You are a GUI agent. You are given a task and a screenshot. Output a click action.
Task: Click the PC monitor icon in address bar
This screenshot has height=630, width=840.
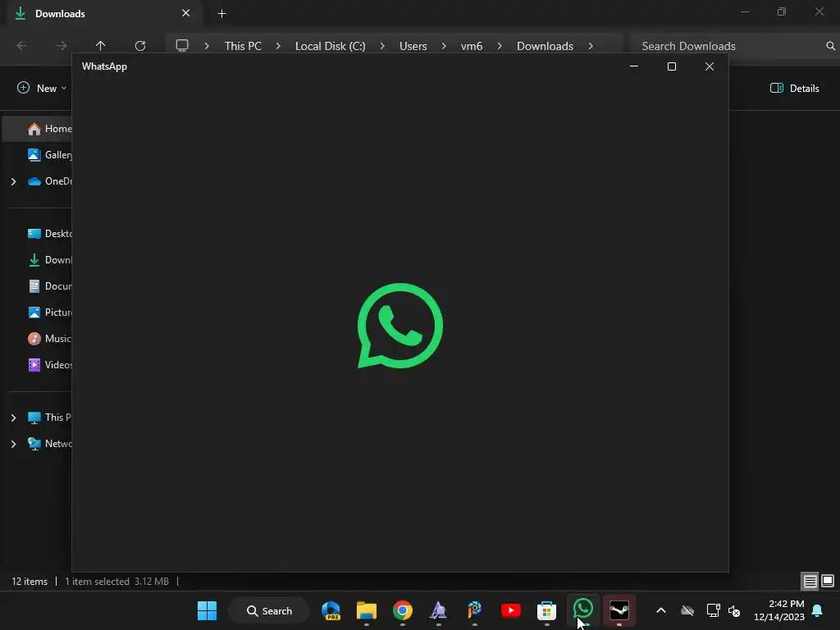(182, 46)
